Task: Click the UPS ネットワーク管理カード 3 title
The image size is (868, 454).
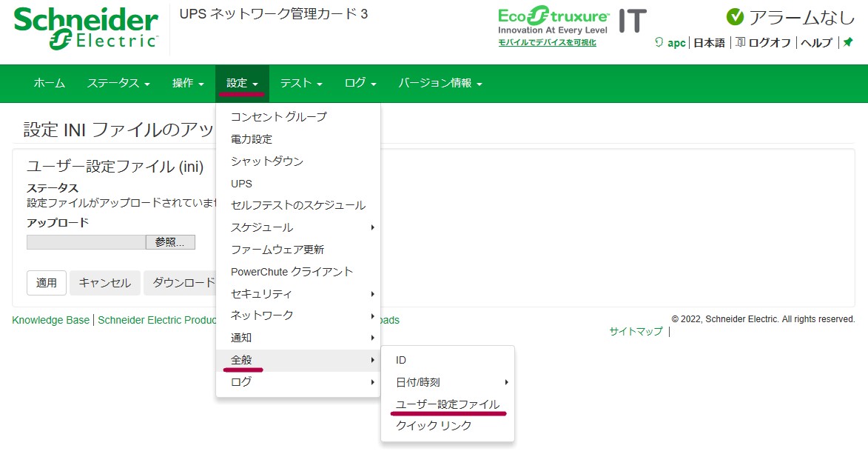Action: (x=274, y=14)
